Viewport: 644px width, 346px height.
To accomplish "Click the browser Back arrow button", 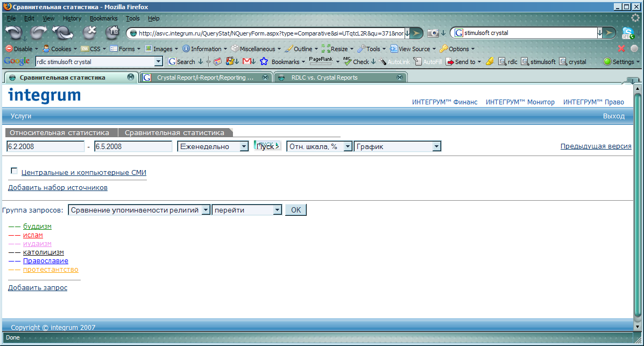I will point(13,33).
